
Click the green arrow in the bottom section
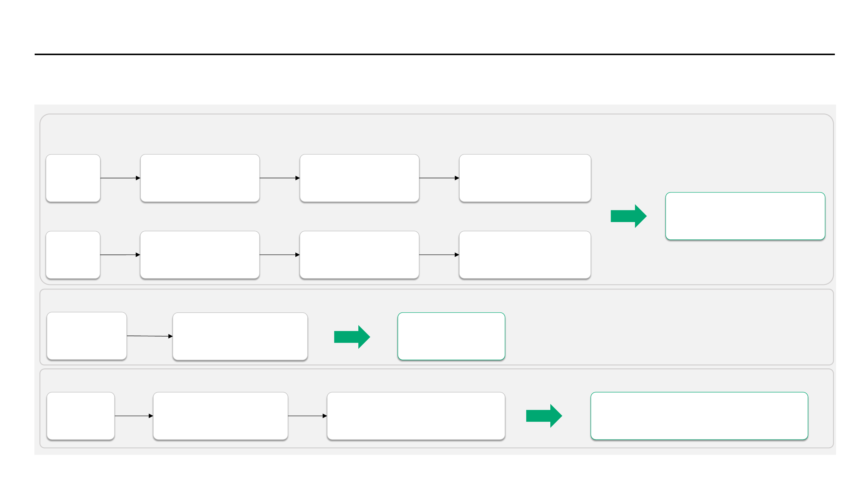point(543,416)
